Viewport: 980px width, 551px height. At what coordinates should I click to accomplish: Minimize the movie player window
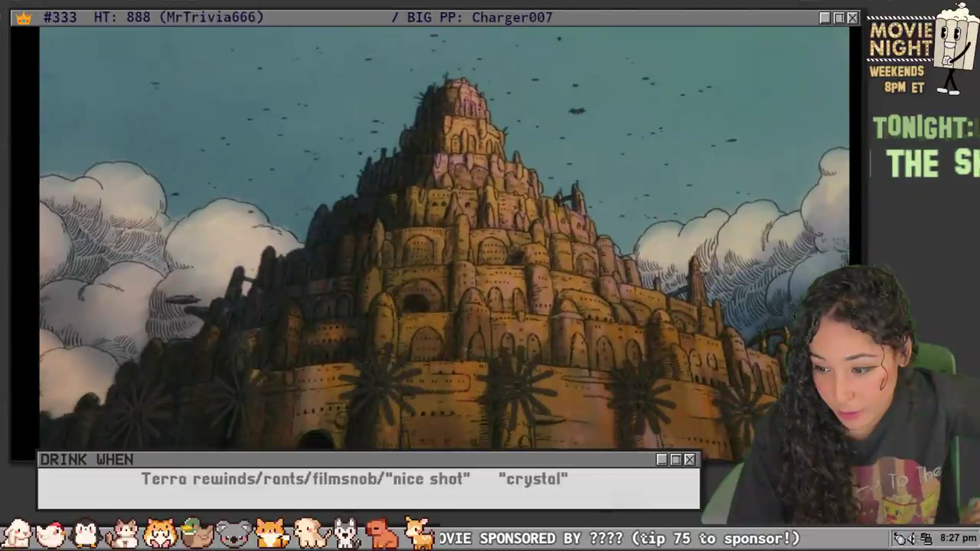(x=824, y=18)
